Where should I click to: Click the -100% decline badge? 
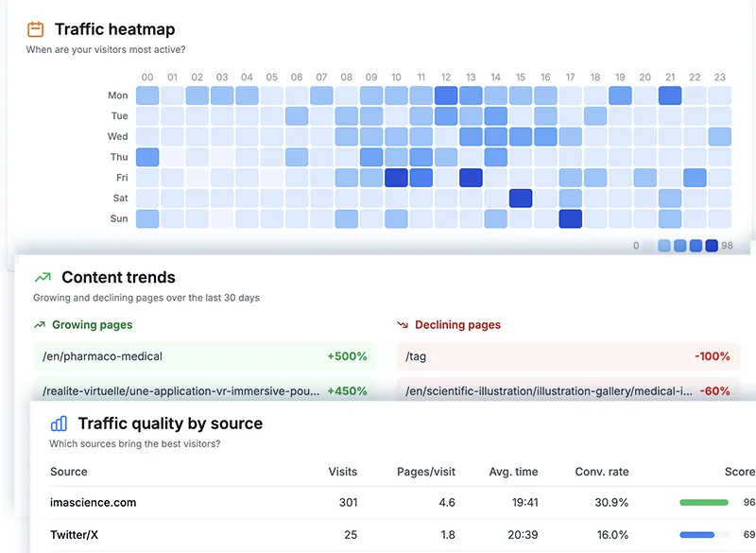pos(715,356)
